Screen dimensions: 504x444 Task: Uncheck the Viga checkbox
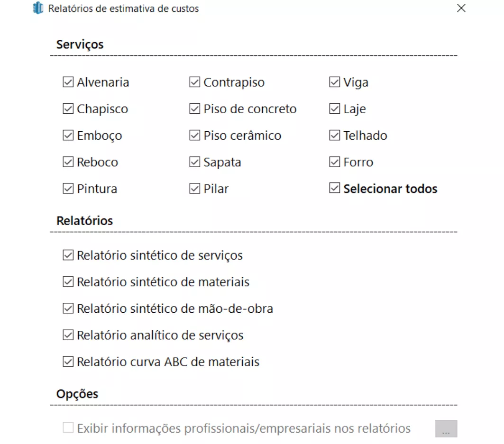click(x=334, y=82)
